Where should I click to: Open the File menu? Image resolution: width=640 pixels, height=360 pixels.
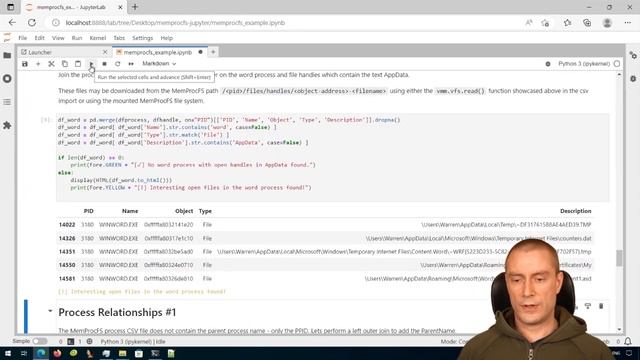tap(22, 38)
